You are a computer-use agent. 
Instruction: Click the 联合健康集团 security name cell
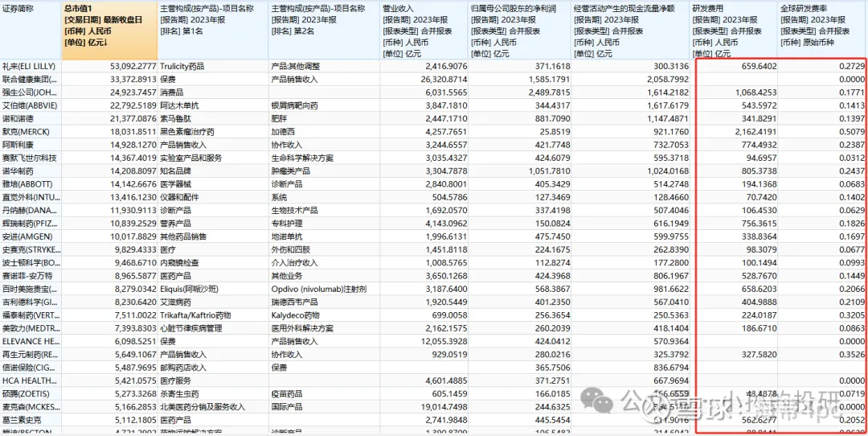(x=30, y=79)
